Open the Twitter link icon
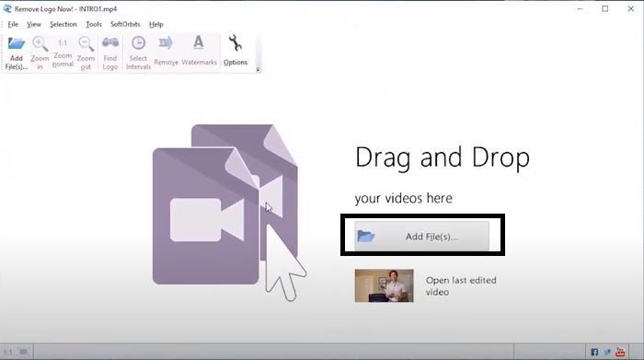Viewport: 644px width, 360px height. (x=607, y=353)
